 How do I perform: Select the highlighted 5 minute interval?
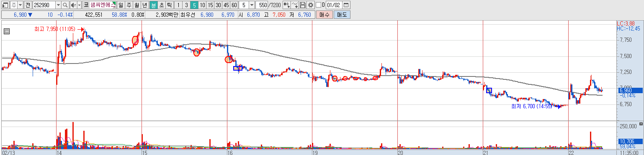click(x=194, y=5)
